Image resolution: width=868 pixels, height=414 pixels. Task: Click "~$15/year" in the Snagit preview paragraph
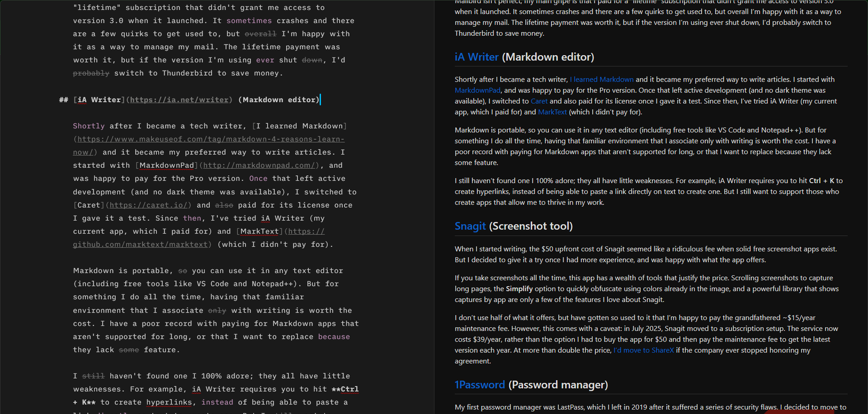799,318
